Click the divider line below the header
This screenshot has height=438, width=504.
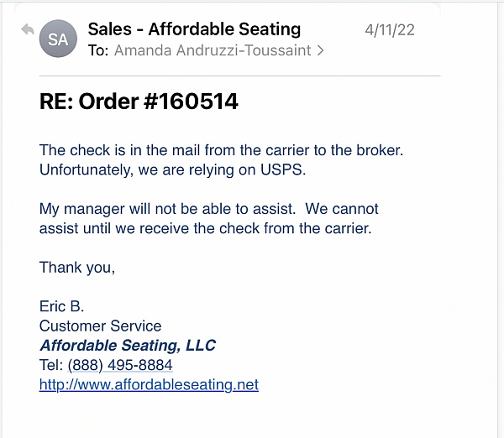[x=239, y=76]
